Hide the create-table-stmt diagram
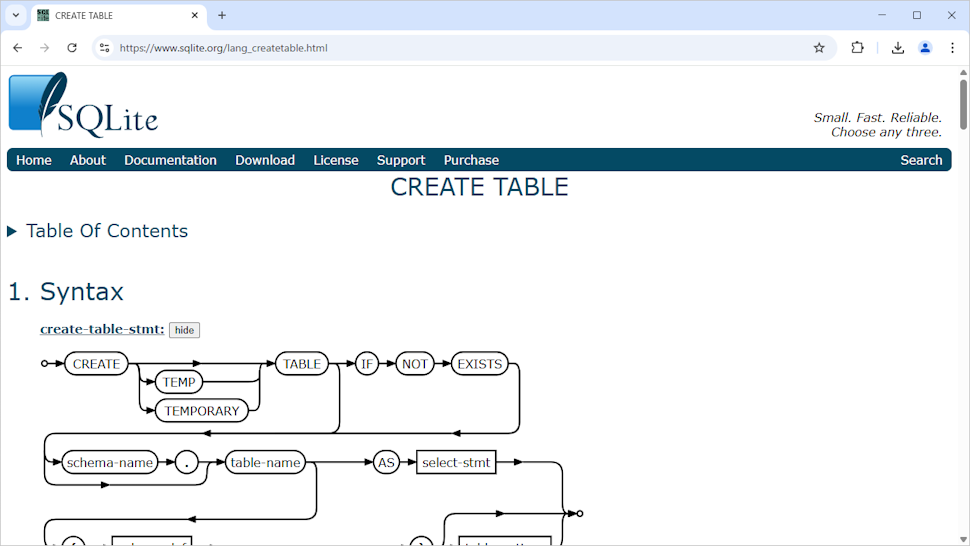 (184, 330)
